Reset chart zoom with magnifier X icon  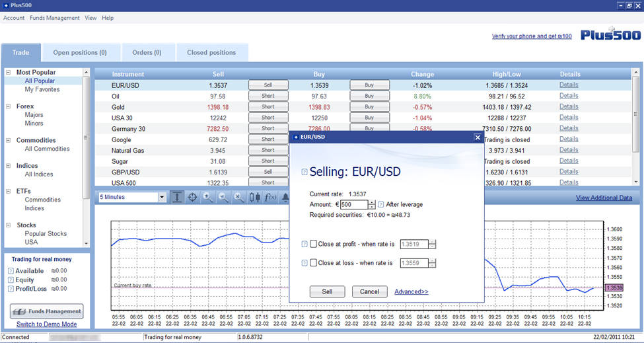239,197
